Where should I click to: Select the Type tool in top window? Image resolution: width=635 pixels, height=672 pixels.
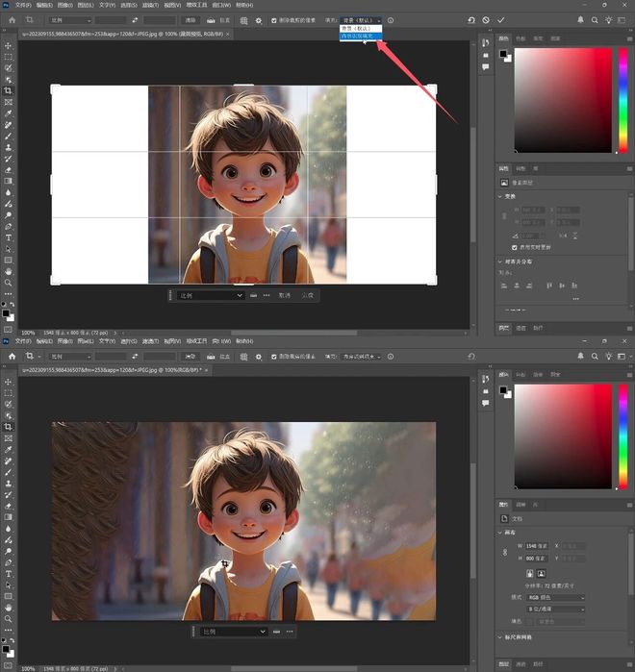click(x=8, y=237)
